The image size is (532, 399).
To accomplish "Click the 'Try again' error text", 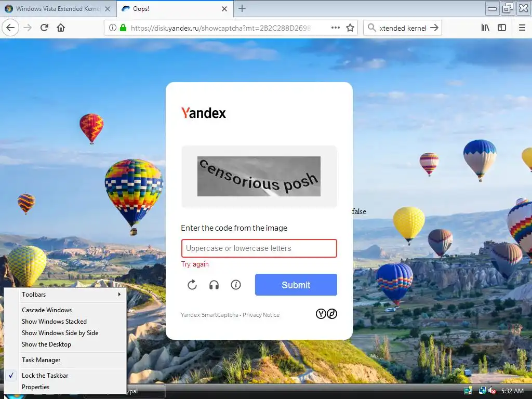I will coord(195,264).
